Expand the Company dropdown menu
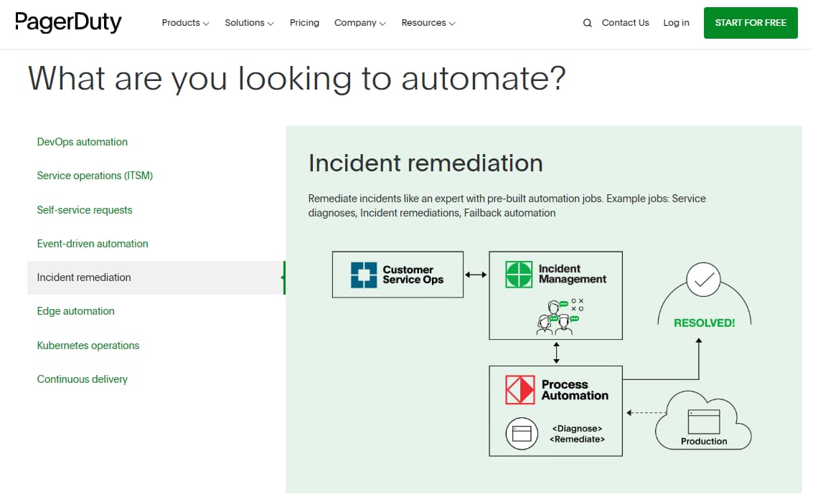813x504 pixels. coord(359,23)
